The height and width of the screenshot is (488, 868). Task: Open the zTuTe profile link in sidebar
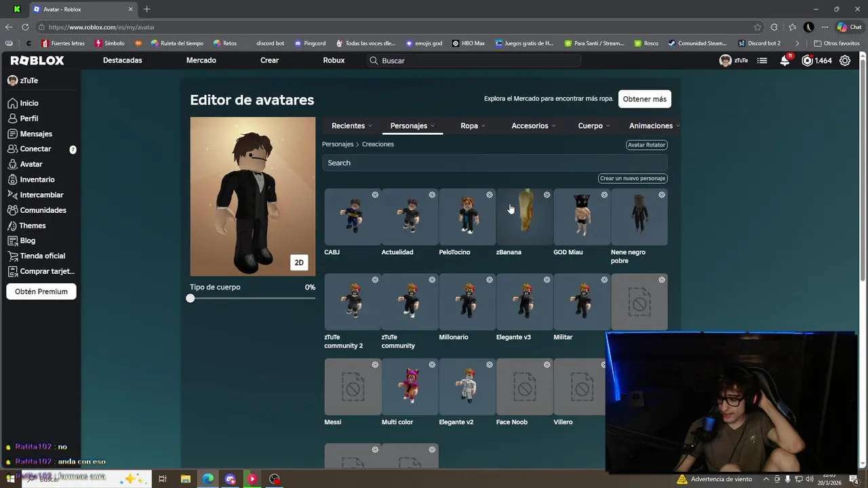coord(23,81)
